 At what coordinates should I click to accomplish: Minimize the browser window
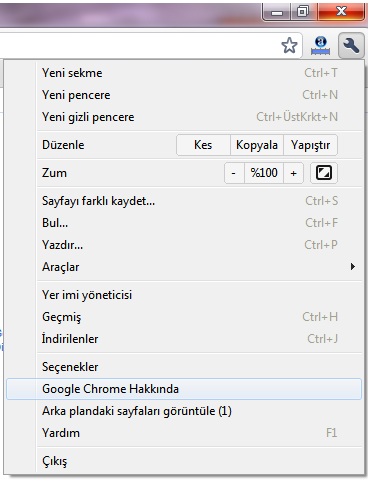point(277,12)
